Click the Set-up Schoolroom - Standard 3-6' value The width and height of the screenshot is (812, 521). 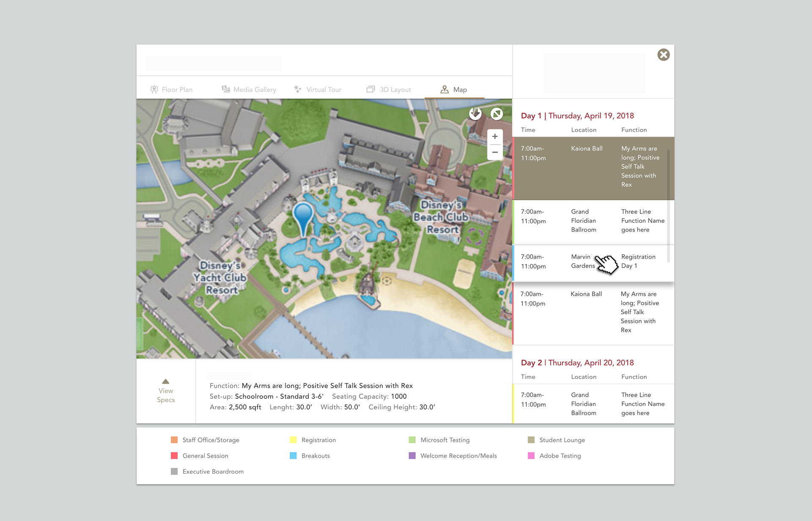[279, 396]
